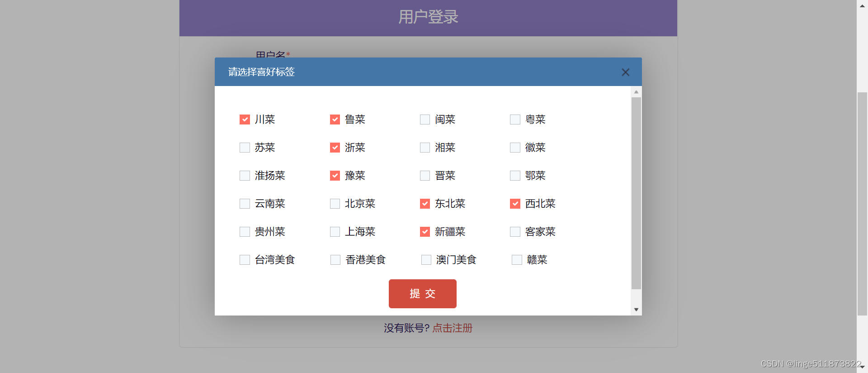Image resolution: width=868 pixels, height=373 pixels.
Task: Close the 请选择喜好标签 dialog
Action: pyautogui.click(x=625, y=72)
